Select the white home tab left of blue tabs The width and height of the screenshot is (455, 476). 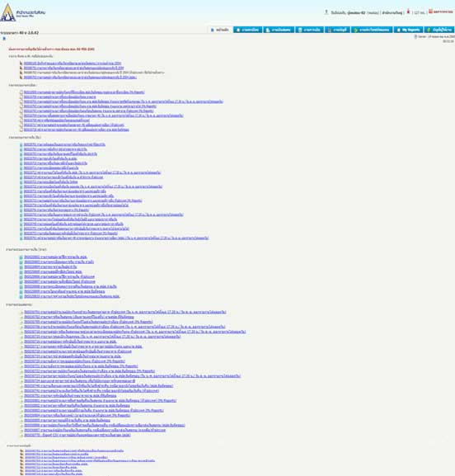(x=220, y=30)
